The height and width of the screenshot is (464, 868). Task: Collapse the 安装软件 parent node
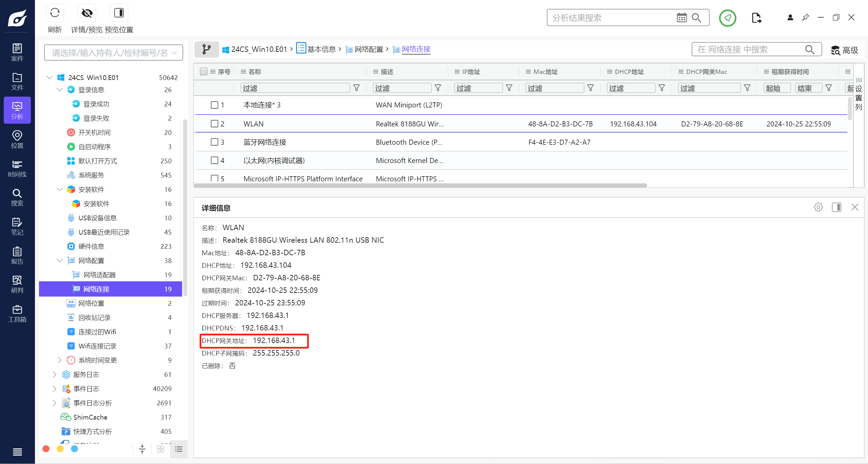(60, 189)
